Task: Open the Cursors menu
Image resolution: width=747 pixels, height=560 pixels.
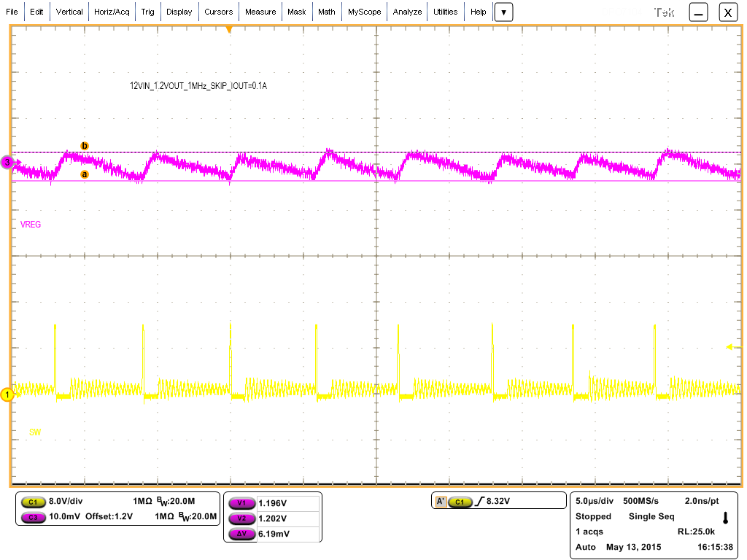Action: (x=219, y=12)
